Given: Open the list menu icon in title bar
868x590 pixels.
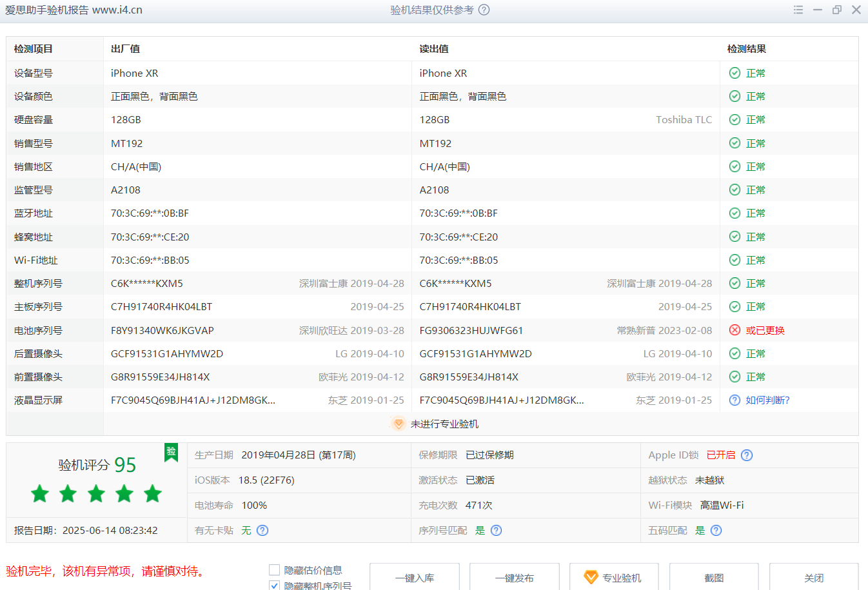Looking at the screenshot, I should (x=798, y=10).
